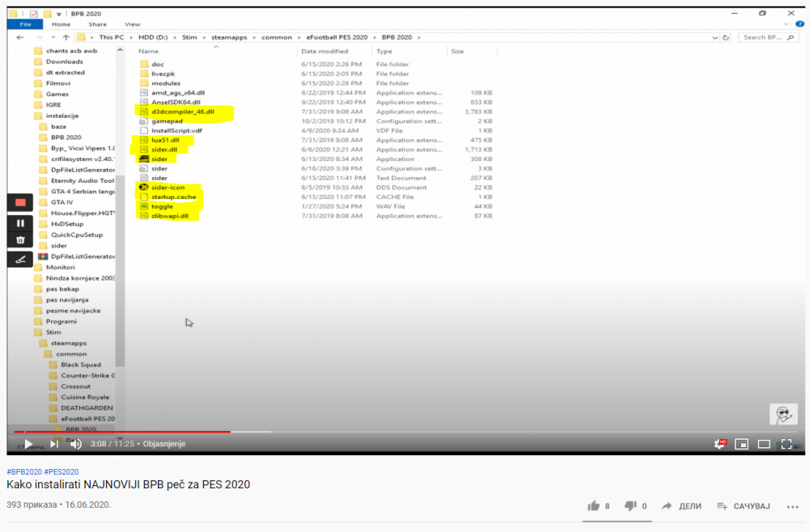The width and height of the screenshot is (809, 532).
Task: Expand the address bar history dropdown
Action: pos(714,37)
